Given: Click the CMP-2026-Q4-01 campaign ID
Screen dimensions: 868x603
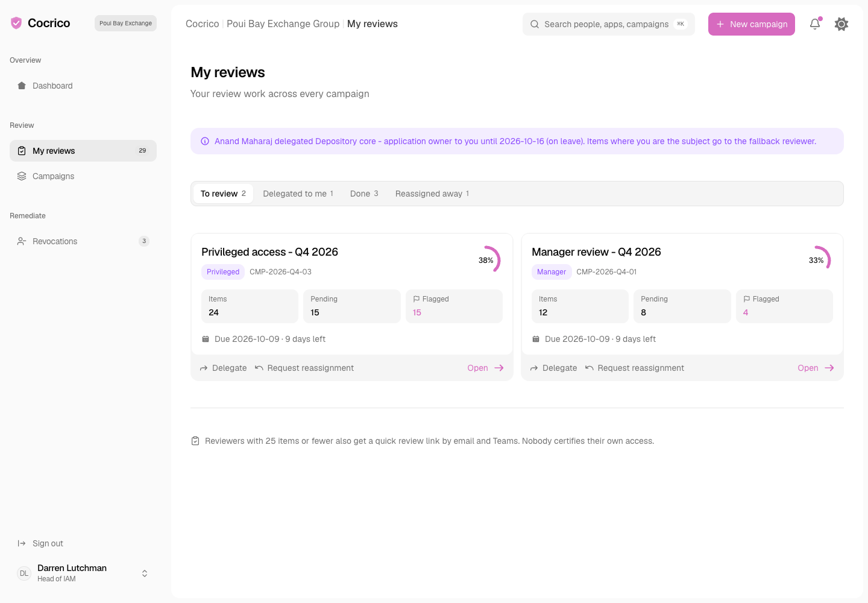Looking at the screenshot, I should tap(606, 272).
